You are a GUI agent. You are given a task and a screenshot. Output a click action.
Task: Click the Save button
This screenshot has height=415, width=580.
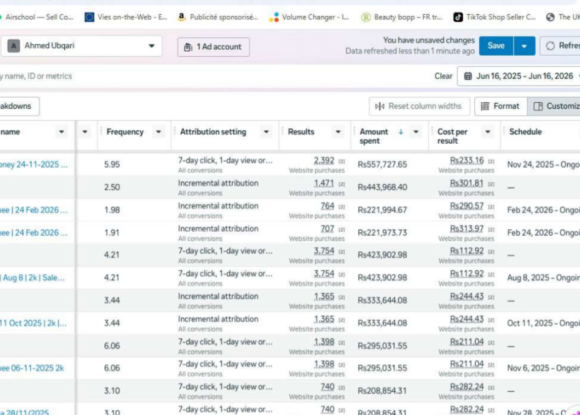pos(496,46)
